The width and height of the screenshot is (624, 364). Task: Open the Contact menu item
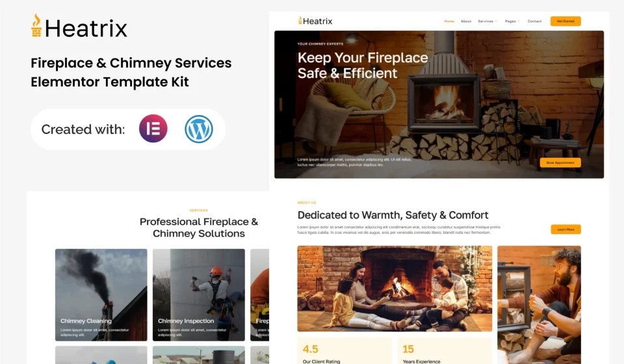pyautogui.click(x=534, y=21)
